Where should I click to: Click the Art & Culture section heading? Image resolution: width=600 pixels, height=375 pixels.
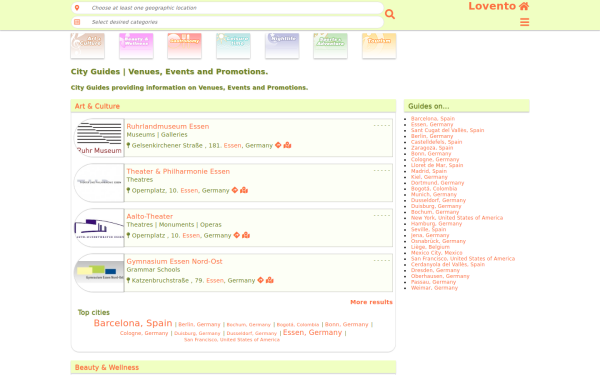(97, 106)
